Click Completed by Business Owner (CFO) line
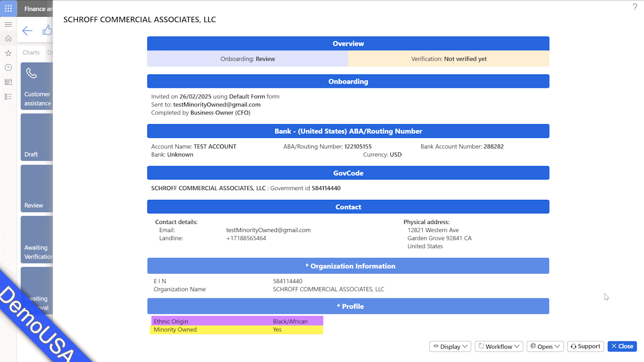The height and width of the screenshot is (362, 644). pyautogui.click(x=201, y=113)
